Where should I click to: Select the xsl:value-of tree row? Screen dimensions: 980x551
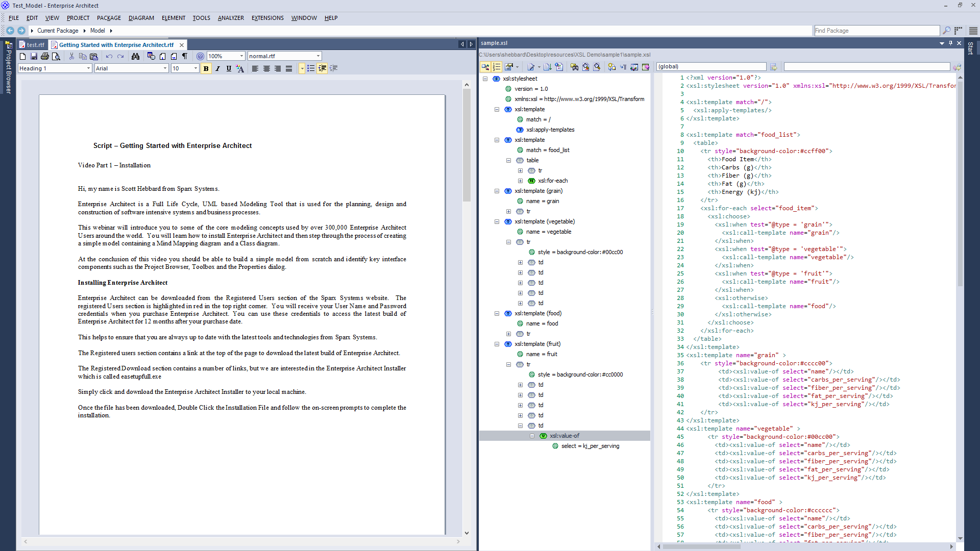[x=565, y=436]
